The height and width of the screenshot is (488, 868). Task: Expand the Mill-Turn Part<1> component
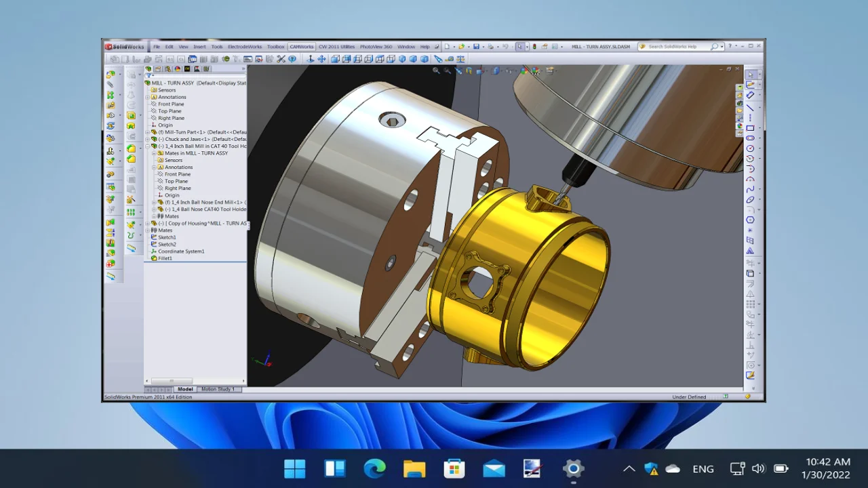click(x=147, y=132)
